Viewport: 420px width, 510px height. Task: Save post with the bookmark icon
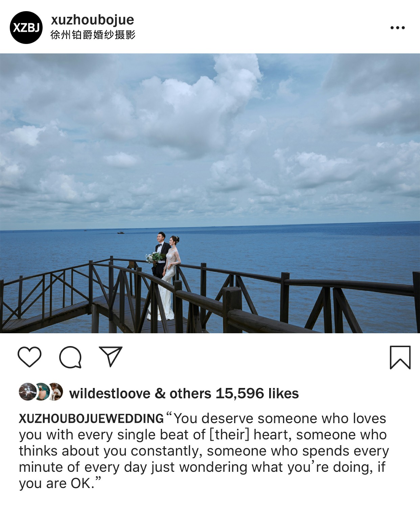pos(400,357)
